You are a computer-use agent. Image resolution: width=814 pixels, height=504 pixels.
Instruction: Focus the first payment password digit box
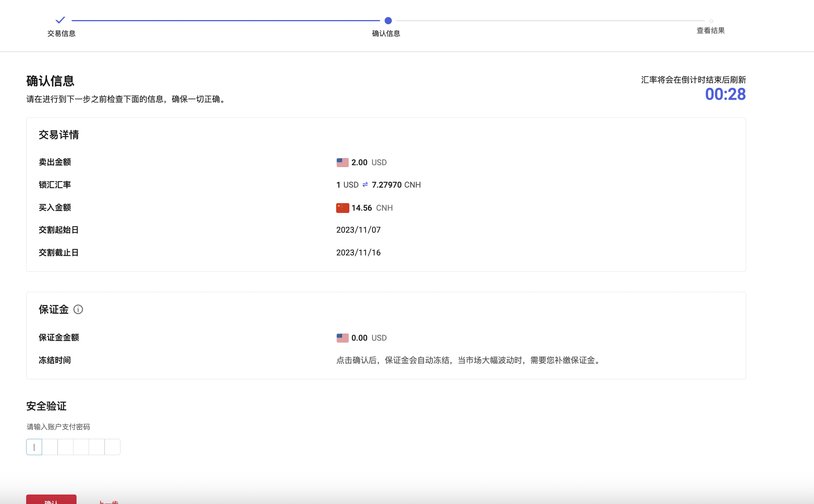pyautogui.click(x=34, y=447)
